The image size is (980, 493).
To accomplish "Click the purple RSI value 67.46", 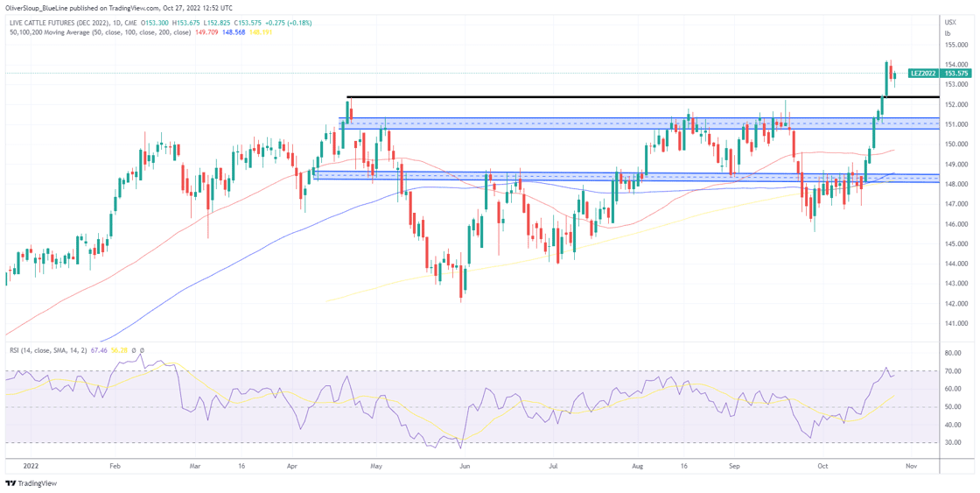I will click(99, 350).
